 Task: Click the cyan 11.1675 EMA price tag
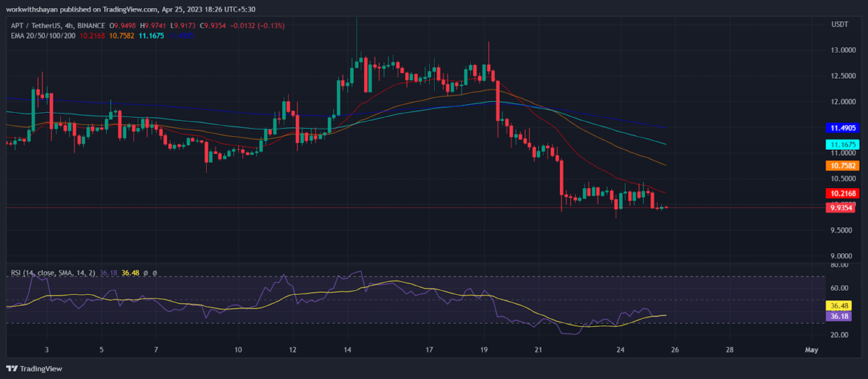tap(842, 145)
